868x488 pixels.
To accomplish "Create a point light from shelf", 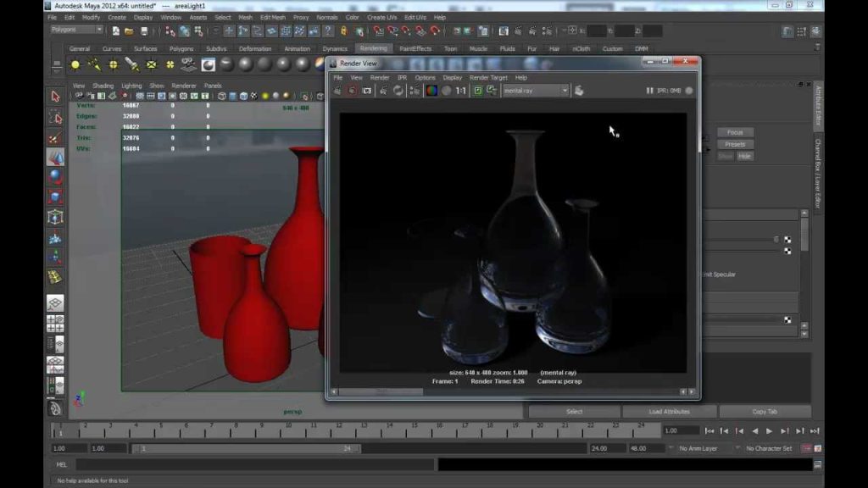I will [114, 64].
